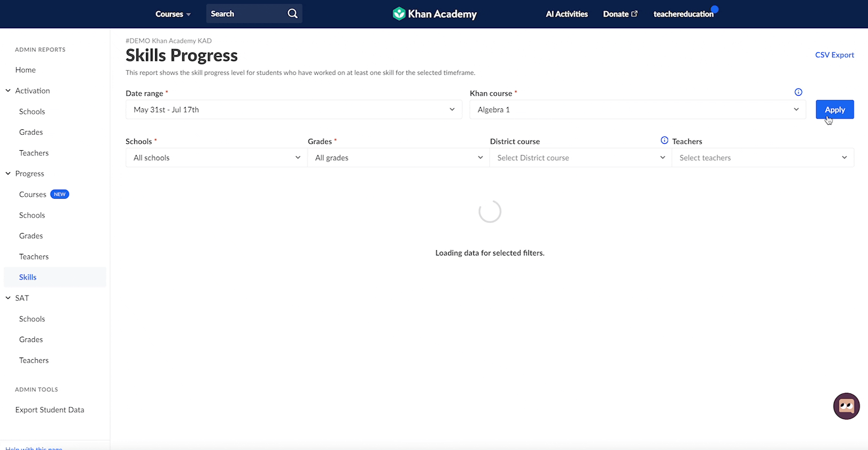Screen dimensions: 868x450
Task: Click the Donate link
Action: pyautogui.click(x=620, y=14)
